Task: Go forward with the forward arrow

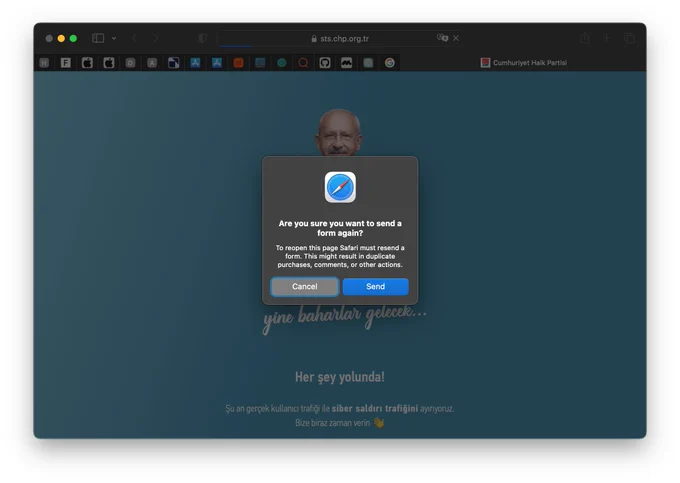Action: point(155,38)
